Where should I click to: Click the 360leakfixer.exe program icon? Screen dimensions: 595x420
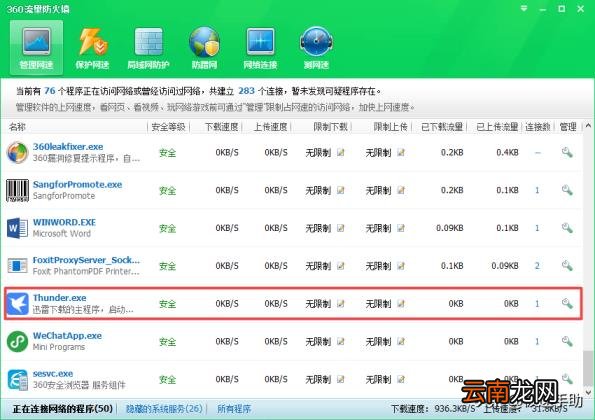(x=17, y=152)
